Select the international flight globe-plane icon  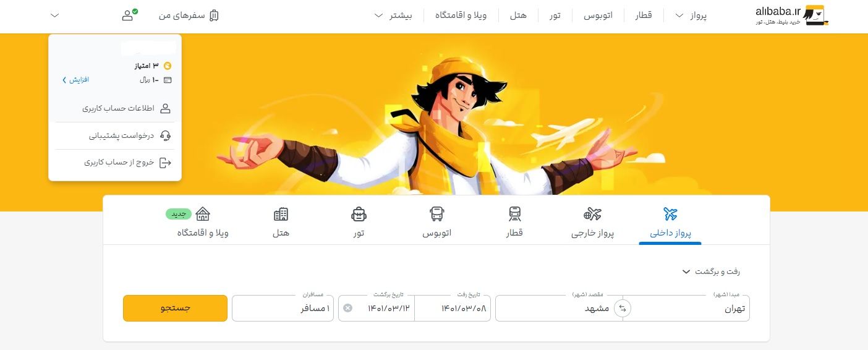pyautogui.click(x=592, y=215)
